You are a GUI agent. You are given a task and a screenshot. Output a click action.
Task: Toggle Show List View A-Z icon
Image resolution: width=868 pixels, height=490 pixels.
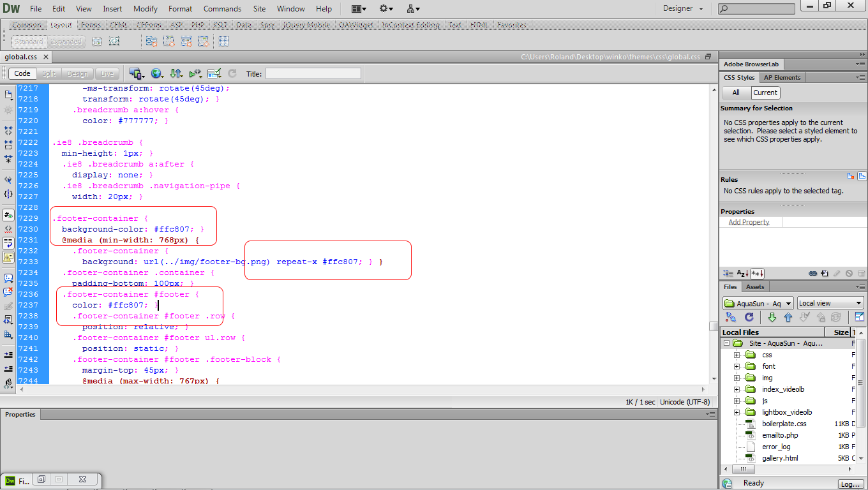click(743, 273)
